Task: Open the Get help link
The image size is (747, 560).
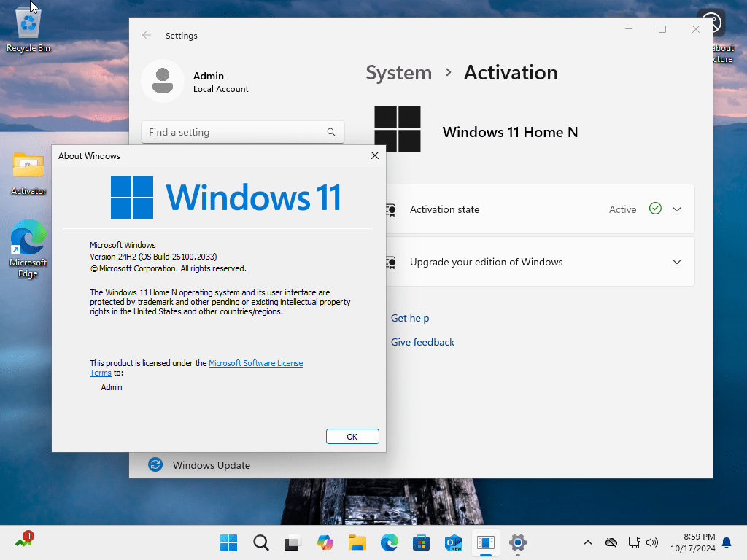Action: [410, 318]
